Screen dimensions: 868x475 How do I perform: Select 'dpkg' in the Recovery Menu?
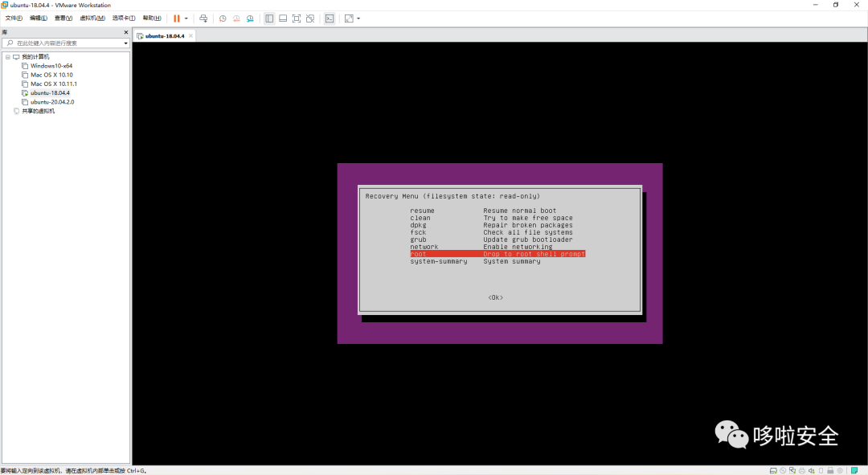coord(419,225)
